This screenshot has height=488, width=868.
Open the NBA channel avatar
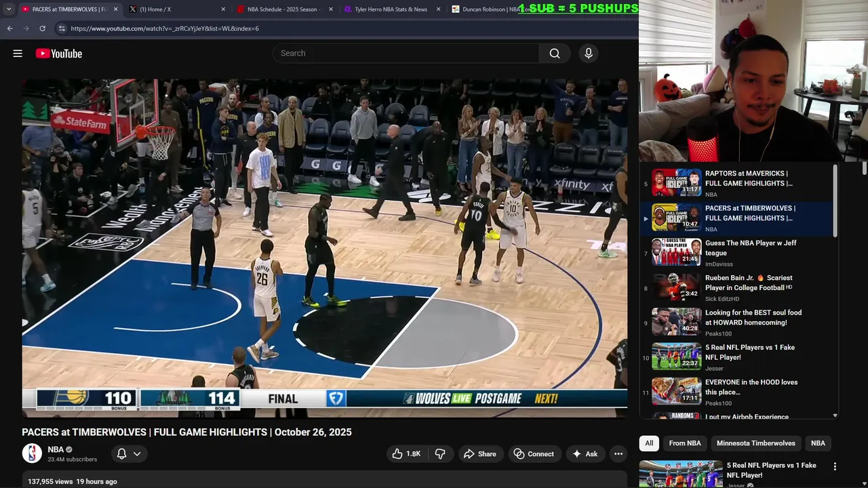click(32, 453)
